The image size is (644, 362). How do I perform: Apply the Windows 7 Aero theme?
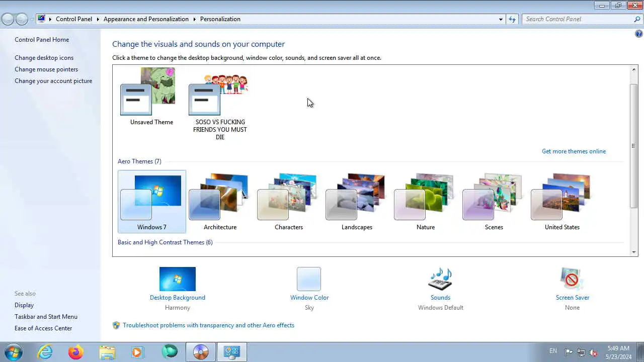151,202
